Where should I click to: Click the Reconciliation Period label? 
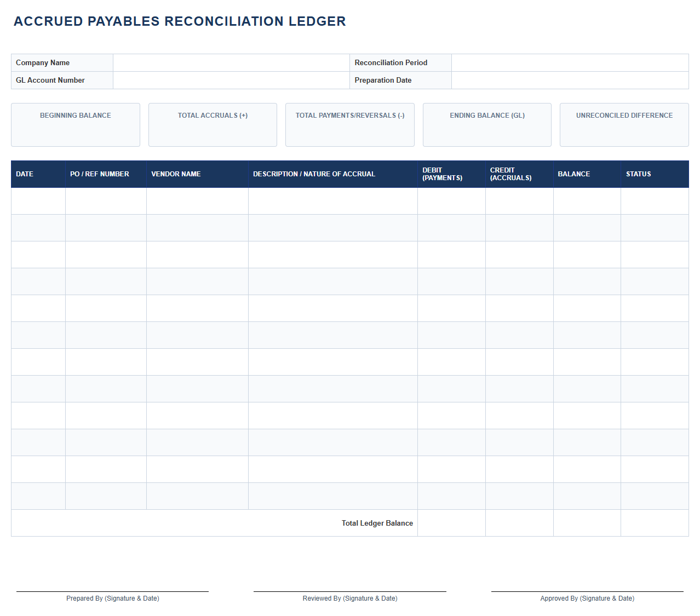pos(391,63)
